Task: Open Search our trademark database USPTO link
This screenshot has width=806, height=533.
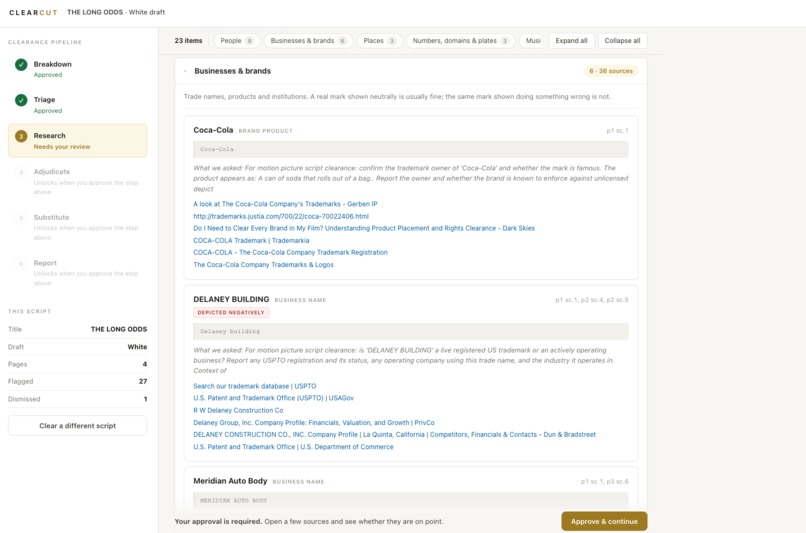Action: click(x=254, y=386)
